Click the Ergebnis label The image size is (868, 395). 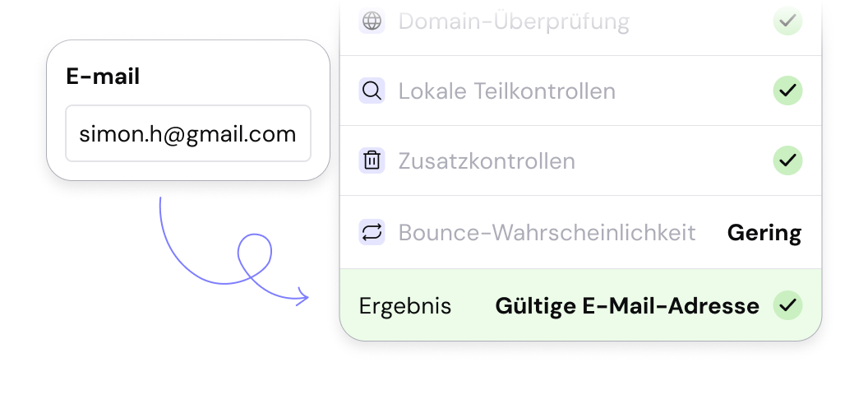tap(405, 306)
